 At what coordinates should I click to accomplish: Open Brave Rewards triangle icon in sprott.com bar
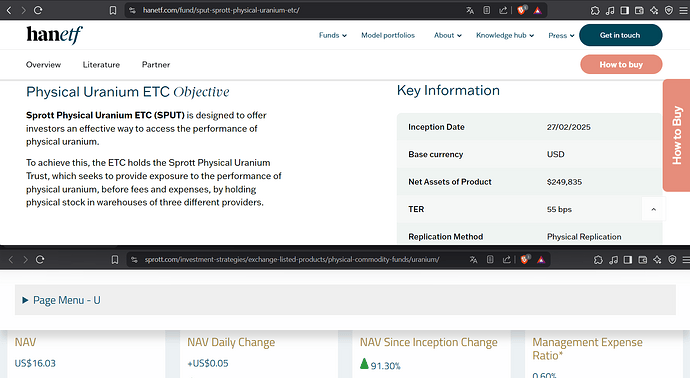541,260
